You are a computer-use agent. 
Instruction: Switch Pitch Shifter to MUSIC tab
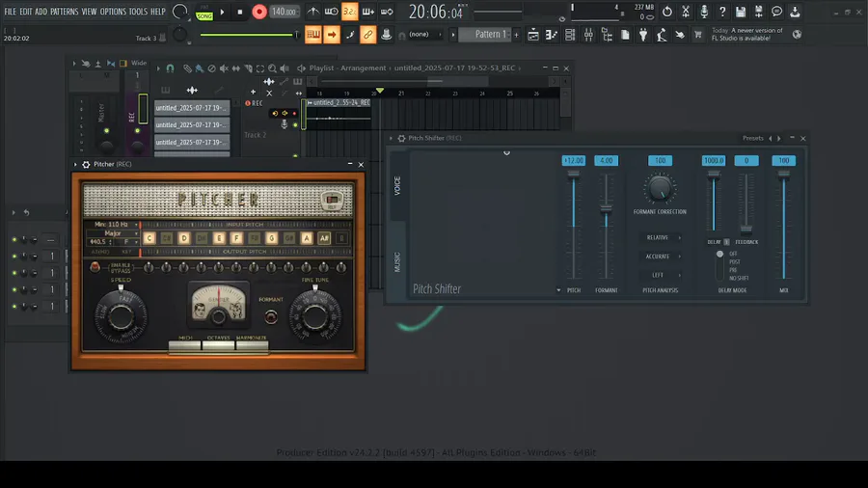[x=397, y=261]
